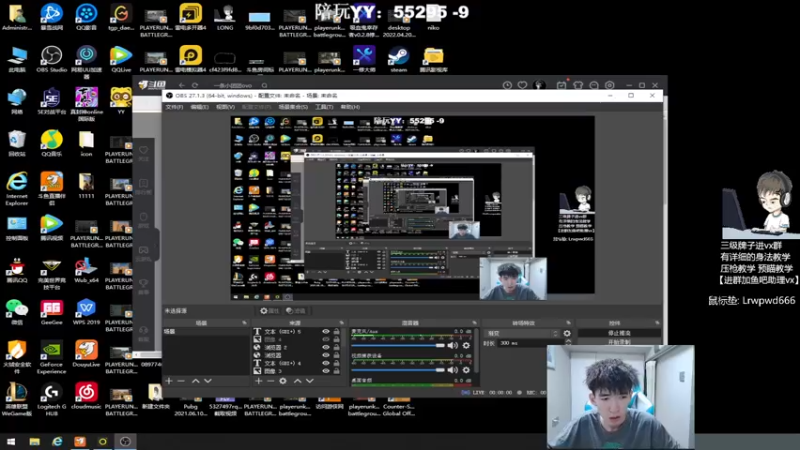Open the 工具(T) menu in OBS
The height and width of the screenshot is (450, 800).
click(x=324, y=107)
